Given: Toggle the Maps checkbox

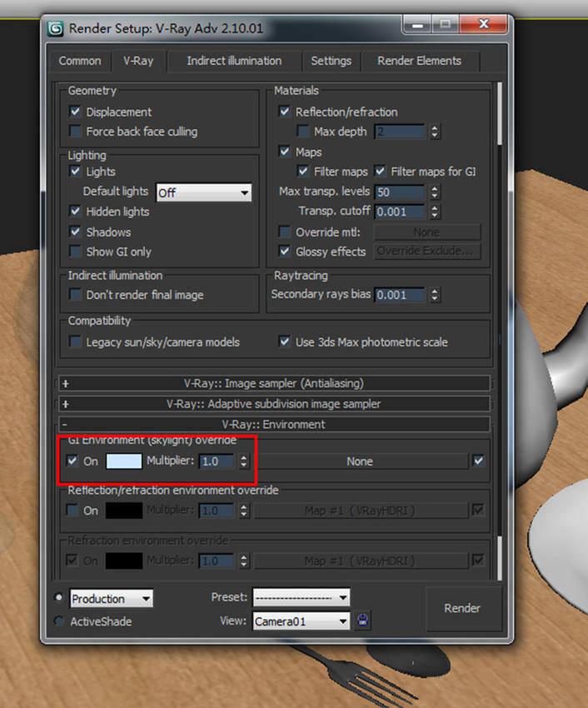Looking at the screenshot, I should point(285,152).
